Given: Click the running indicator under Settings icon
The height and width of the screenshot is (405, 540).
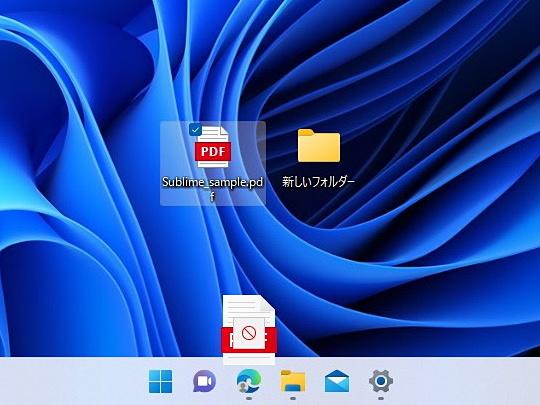Looking at the screenshot, I should coord(381,398).
